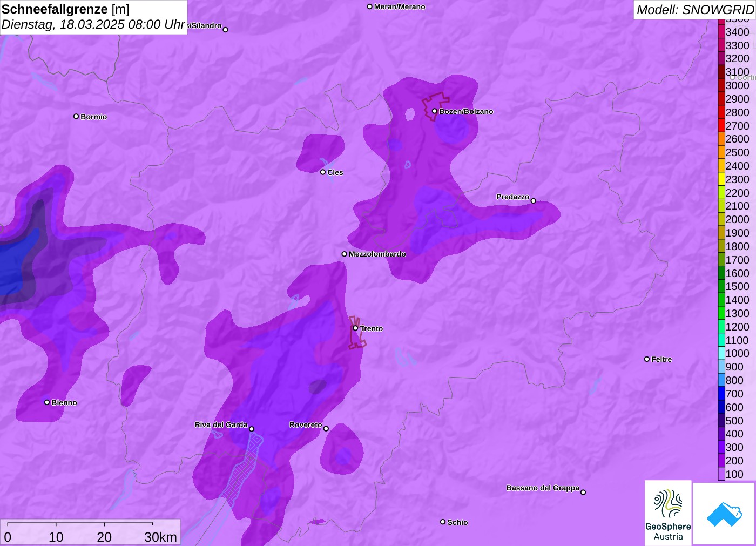Click the Mezzolombardo city label

pyautogui.click(x=377, y=254)
